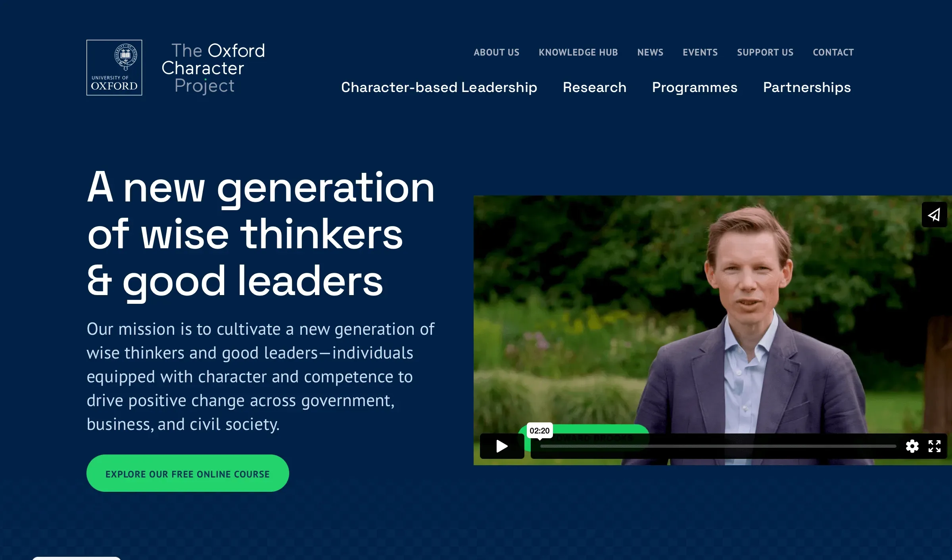Click the 02:20 video duration tooltip
The image size is (952, 560).
pos(539,431)
